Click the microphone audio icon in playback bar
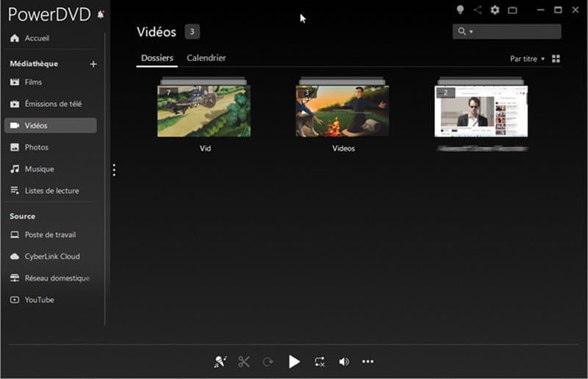The width and height of the screenshot is (588, 379). 220,362
